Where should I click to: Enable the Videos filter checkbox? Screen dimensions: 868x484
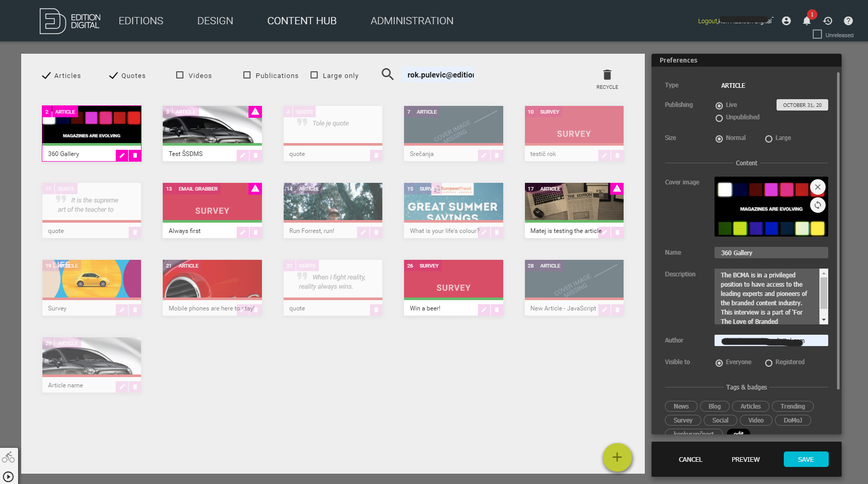pos(179,75)
